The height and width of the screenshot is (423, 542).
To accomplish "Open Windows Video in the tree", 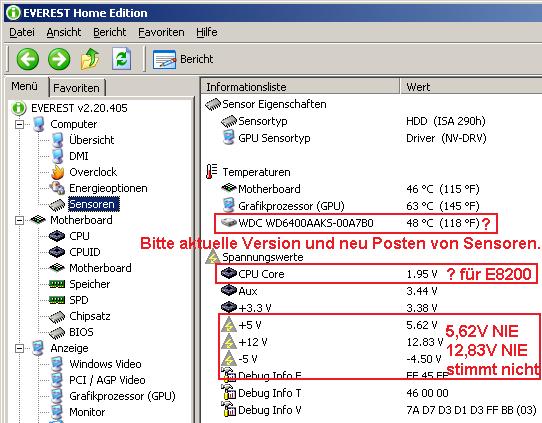I will tap(105, 364).
